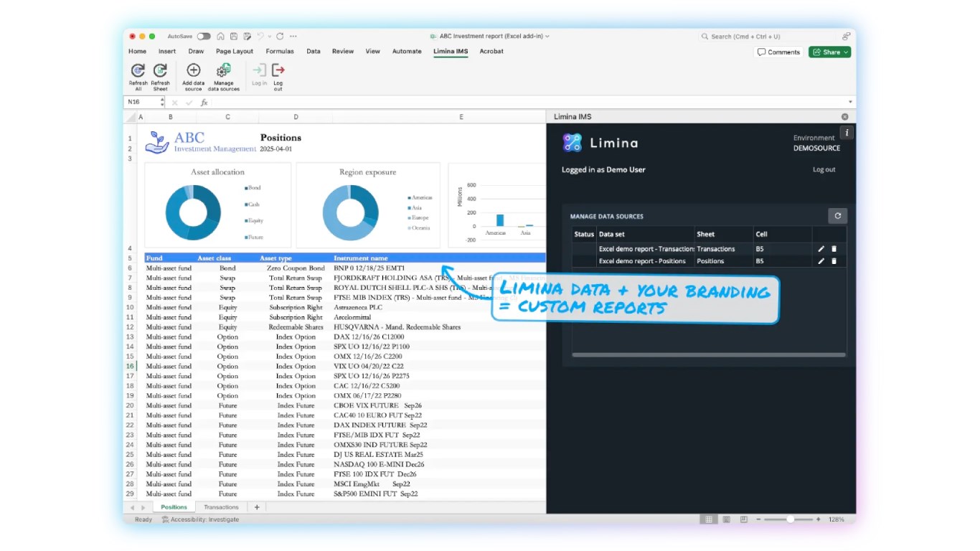Viewport: 980px width, 551px height.
Task: Open the Home ribbon tab
Action: coord(137,52)
